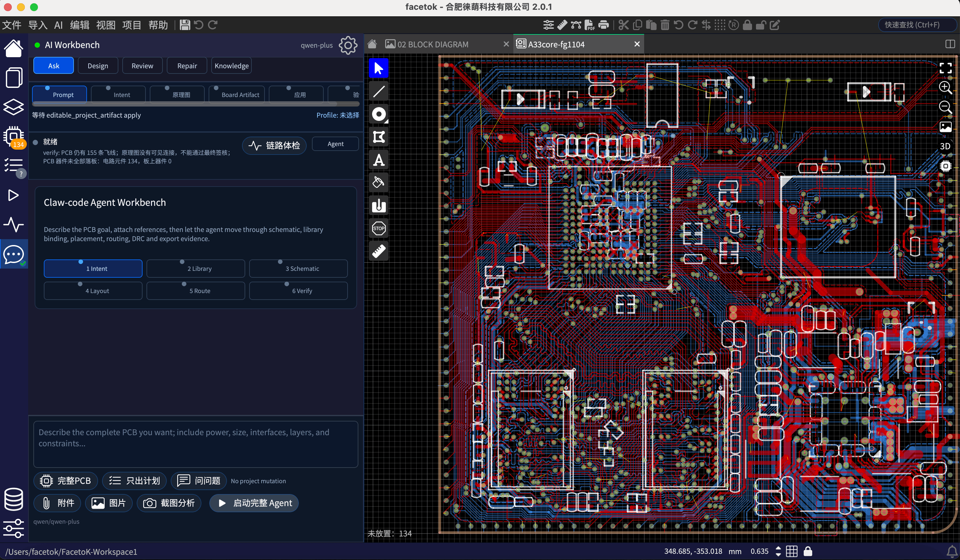Open the layers stack icon in sidebar

14,107
